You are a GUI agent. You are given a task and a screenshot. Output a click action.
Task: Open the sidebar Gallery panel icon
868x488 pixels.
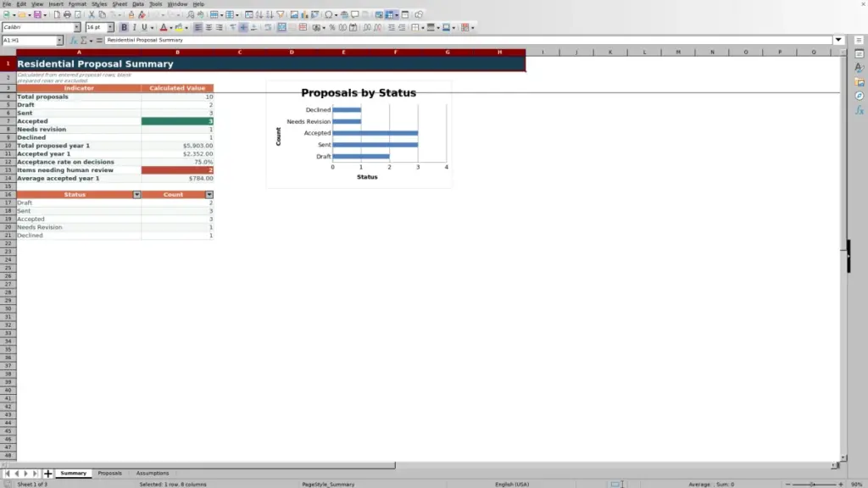tap(860, 82)
